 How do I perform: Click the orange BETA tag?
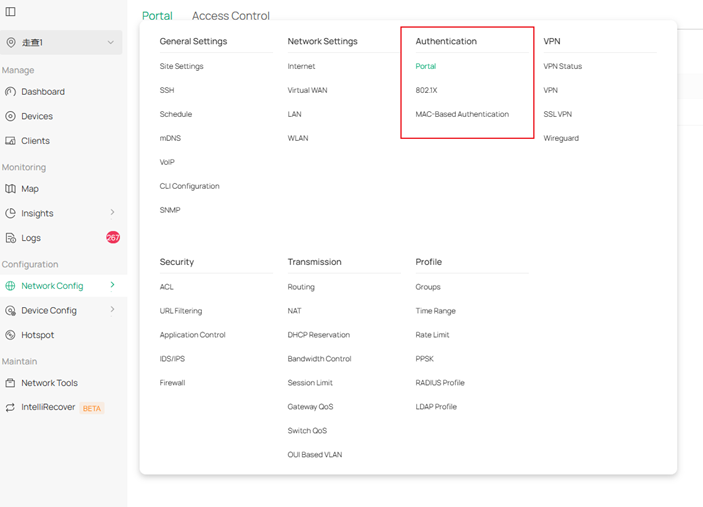pyautogui.click(x=92, y=408)
